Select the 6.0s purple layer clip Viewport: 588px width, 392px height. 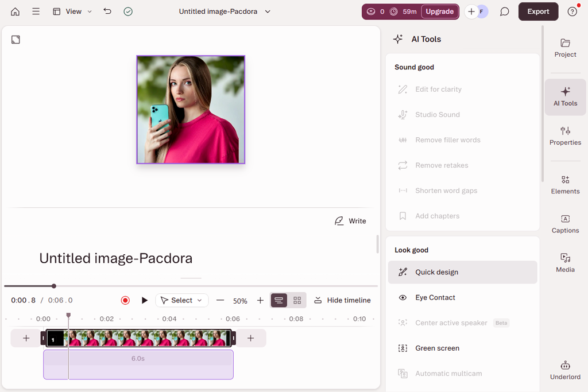point(138,364)
